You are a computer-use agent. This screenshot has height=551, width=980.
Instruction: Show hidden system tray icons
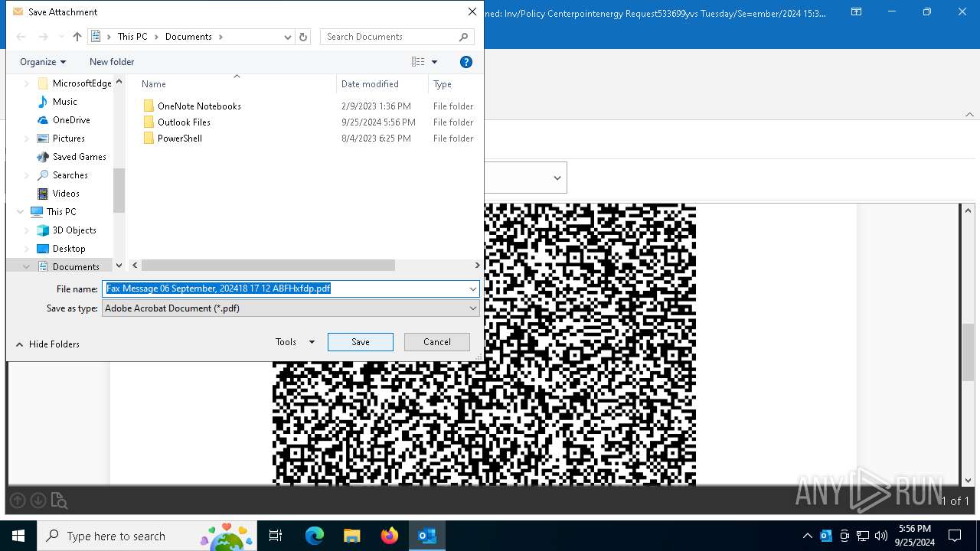pos(807,536)
